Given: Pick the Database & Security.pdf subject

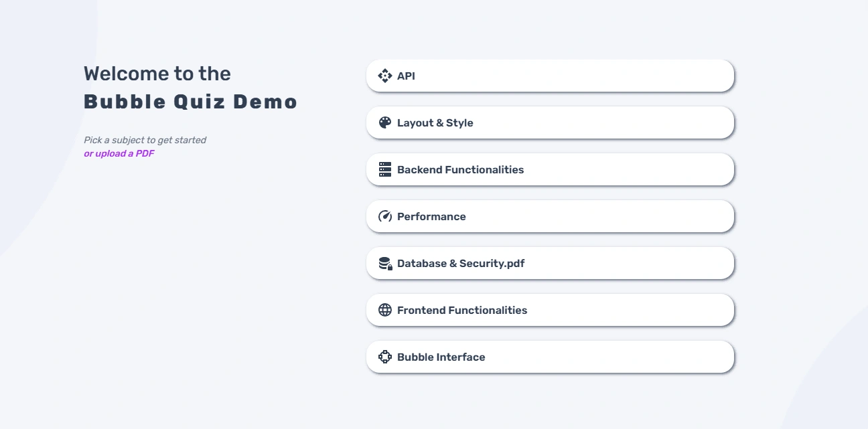Looking at the screenshot, I should [x=550, y=263].
